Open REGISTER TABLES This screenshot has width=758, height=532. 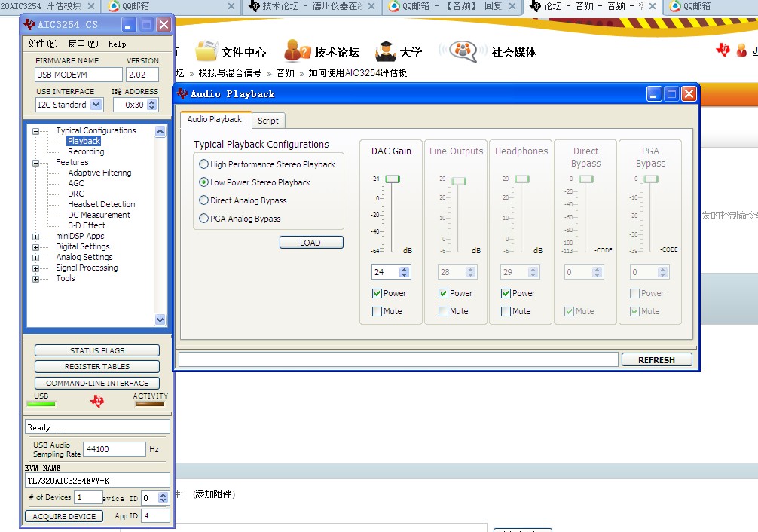(x=97, y=366)
